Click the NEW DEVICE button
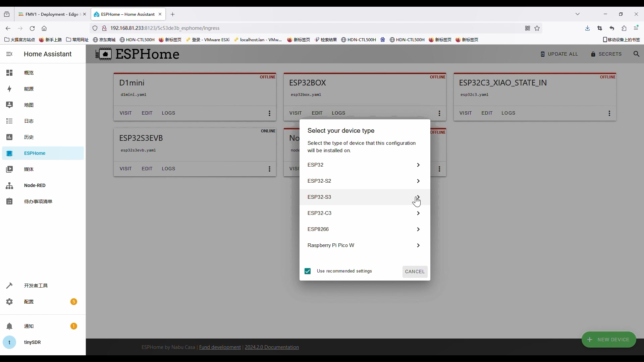The width and height of the screenshot is (644, 362). point(609,340)
